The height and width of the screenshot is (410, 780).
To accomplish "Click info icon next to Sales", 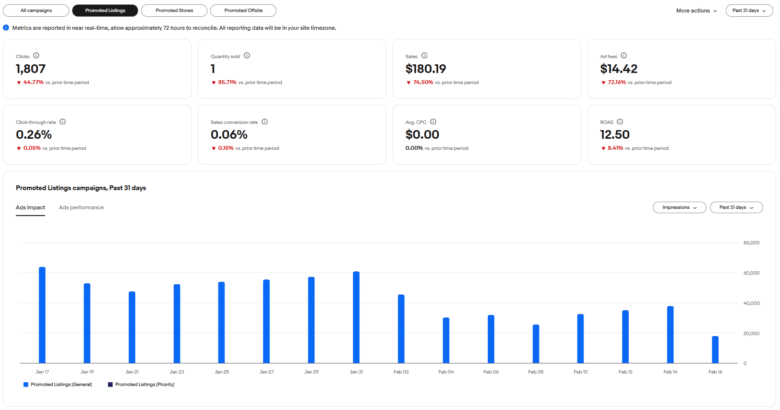I will [x=424, y=56].
